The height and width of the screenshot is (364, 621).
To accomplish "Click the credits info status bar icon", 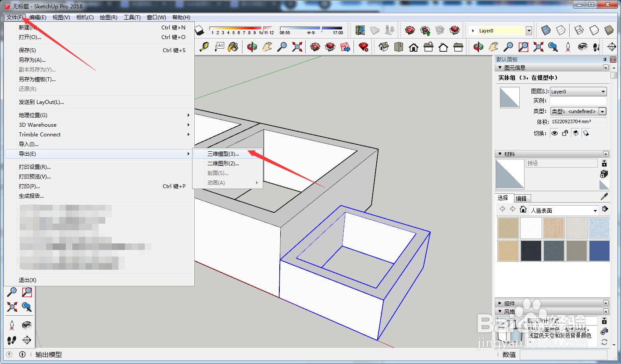I will coord(22,354).
